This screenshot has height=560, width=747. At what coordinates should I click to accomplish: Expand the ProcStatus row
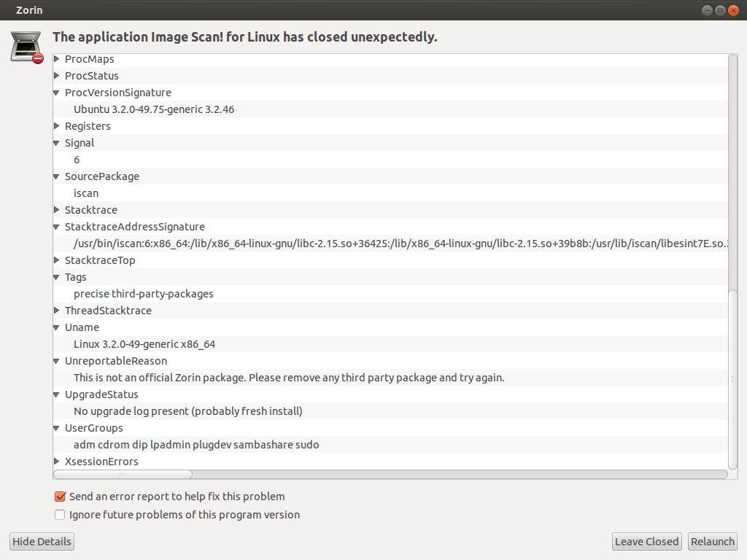tap(58, 76)
